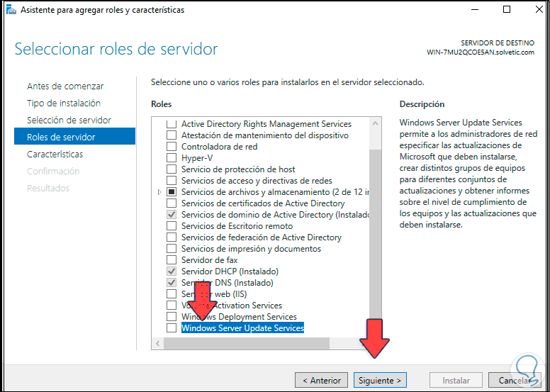Select Servicios de Escritorio remoto label
550x392 pixels.
237,226
